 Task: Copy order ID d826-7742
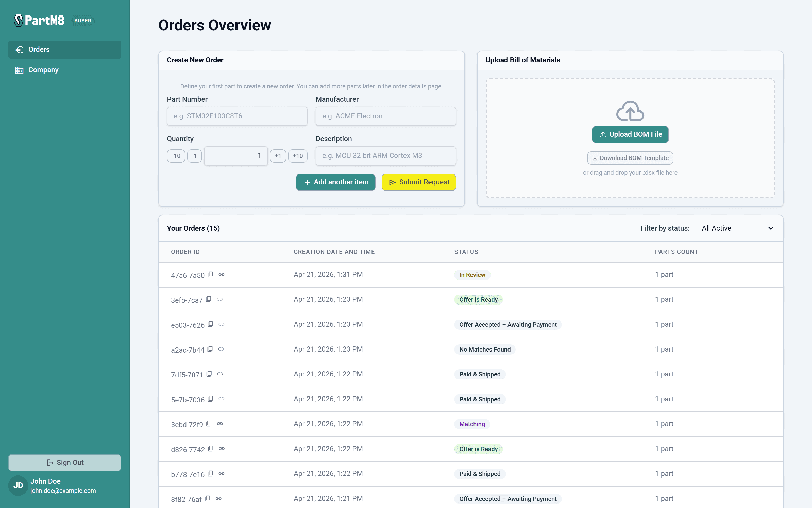211,449
